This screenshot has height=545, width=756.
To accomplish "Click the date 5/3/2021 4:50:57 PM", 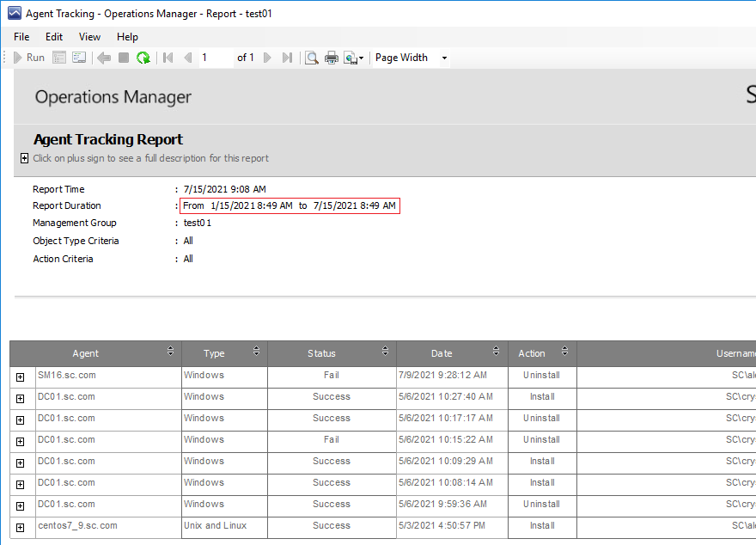I will point(442,526).
